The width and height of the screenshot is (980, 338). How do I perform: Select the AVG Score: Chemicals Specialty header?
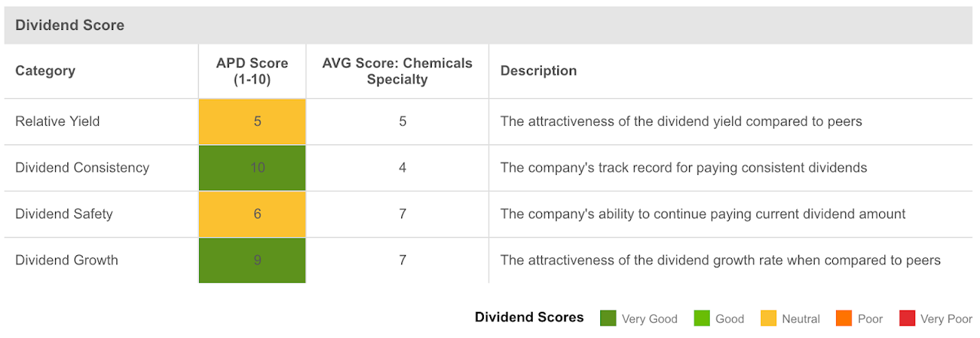pyautogui.click(x=397, y=71)
